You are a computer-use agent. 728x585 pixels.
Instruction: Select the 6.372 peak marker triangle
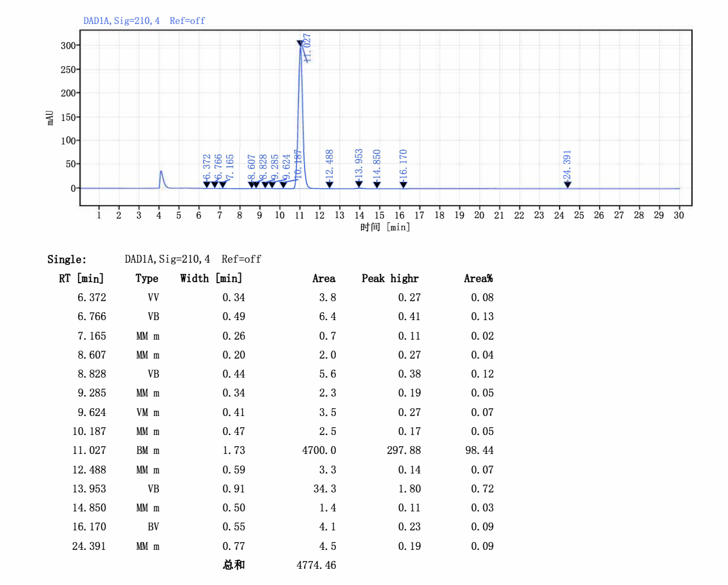(207, 185)
